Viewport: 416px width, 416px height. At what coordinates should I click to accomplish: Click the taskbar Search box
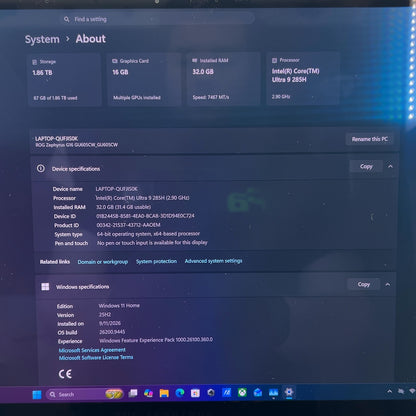click(x=84, y=394)
